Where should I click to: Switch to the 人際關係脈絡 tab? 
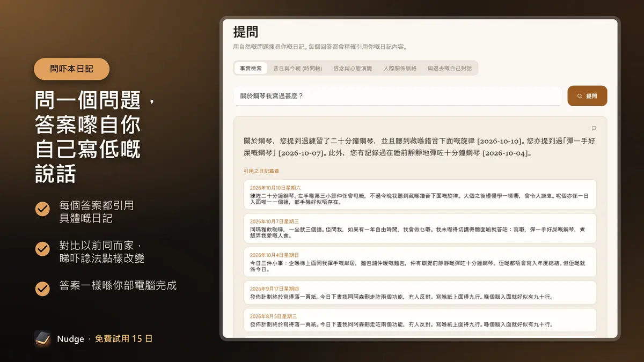point(400,68)
